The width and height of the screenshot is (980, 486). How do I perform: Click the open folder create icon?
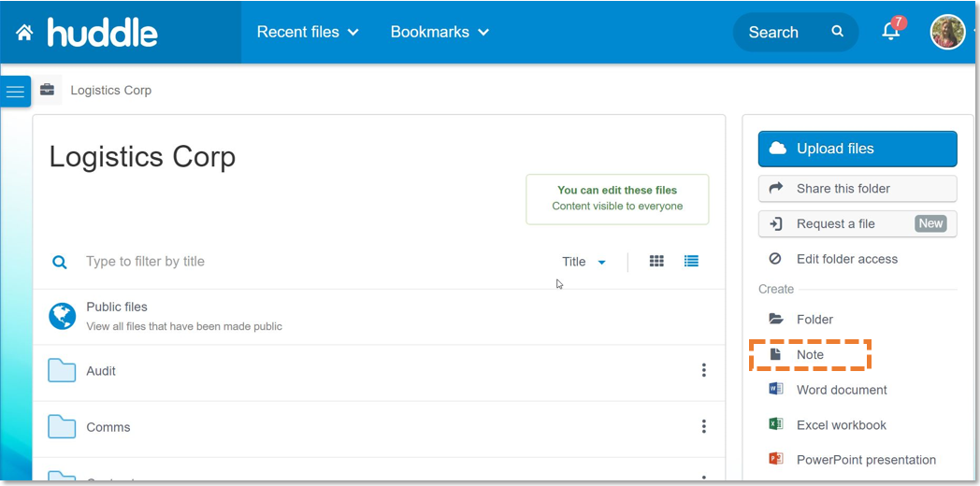775,320
